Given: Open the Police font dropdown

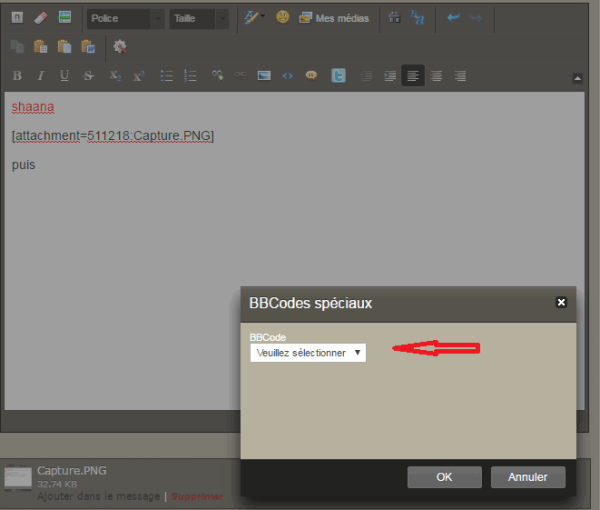Looking at the screenshot, I should [126, 18].
